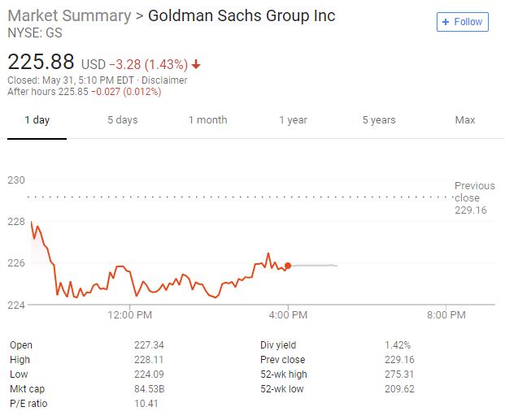The width and height of the screenshot is (505, 420).
Task: Click the NYSE: GS ticker text
Action: [x=34, y=33]
